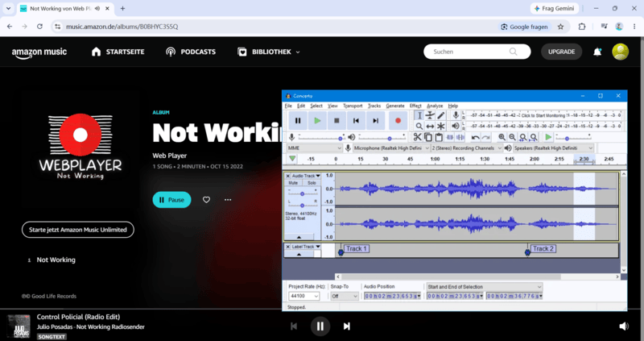Open the Snap-To Off dropdown
644x341 pixels.
(x=345, y=296)
